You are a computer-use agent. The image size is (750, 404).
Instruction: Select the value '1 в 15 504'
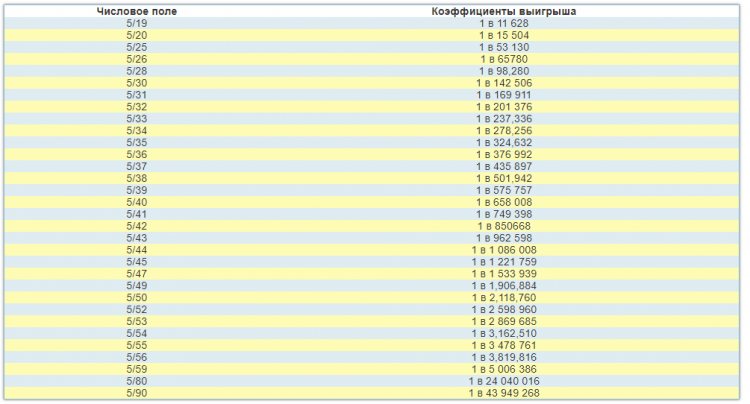tap(504, 35)
